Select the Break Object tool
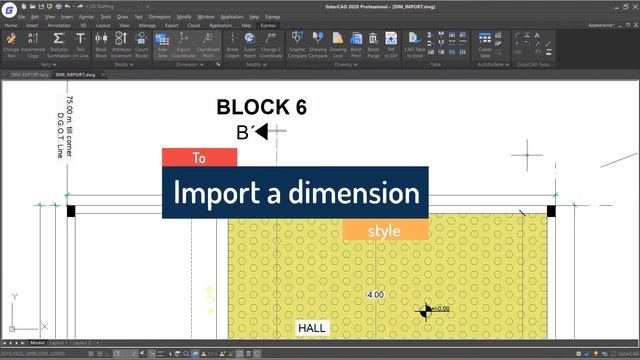Screen dimensions: 640x360 pyautogui.click(x=232, y=45)
